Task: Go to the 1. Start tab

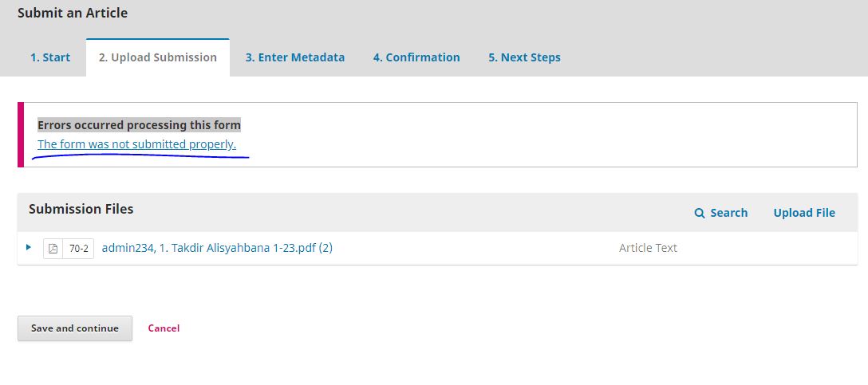Action: coord(50,57)
